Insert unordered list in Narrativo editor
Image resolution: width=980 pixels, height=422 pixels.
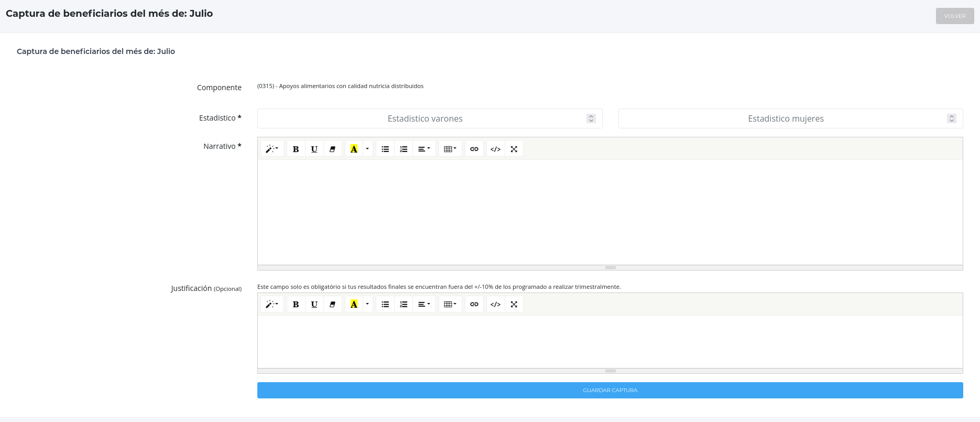(x=385, y=149)
